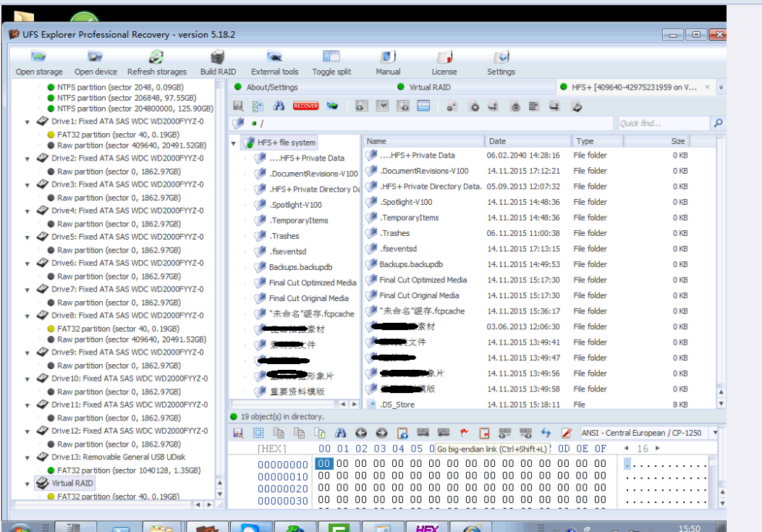Click the open folder icon beside RECOVER
The height and width of the screenshot is (532, 762).
tap(332, 106)
